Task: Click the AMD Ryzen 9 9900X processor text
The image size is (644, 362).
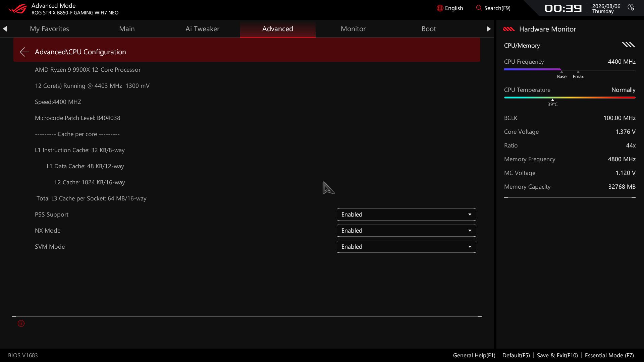Action: (88, 70)
